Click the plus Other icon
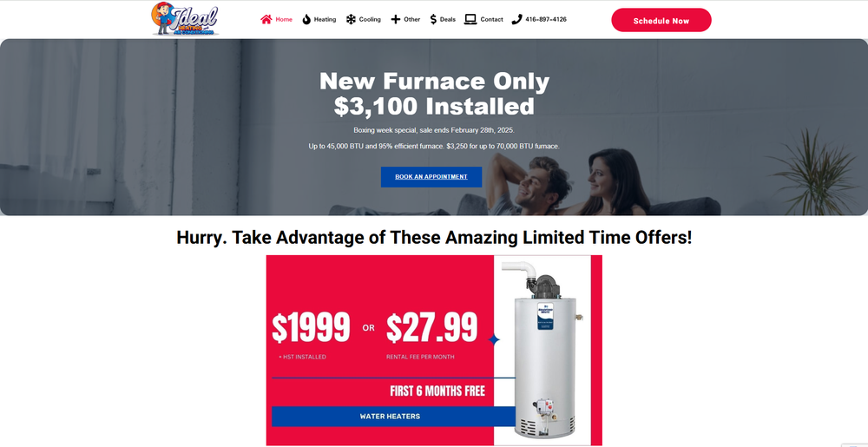868x447 pixels. pyautogui.click(x=395, y=19)
